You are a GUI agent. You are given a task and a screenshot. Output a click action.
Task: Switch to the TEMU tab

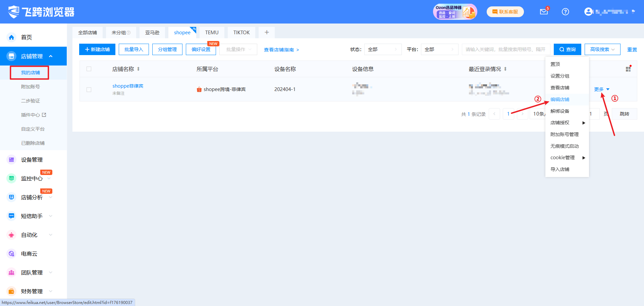click(x=212, y=33)
